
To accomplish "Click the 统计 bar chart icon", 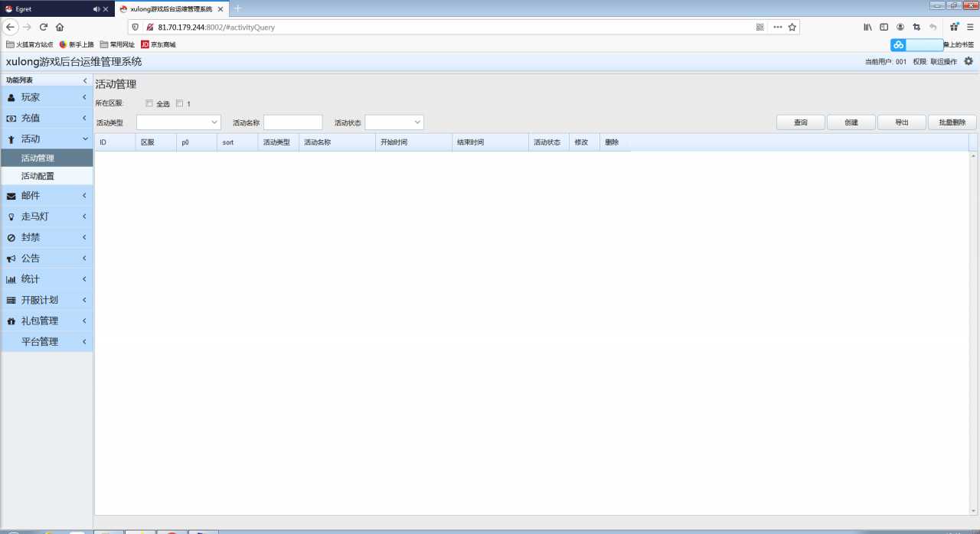I will pos(11,279).
